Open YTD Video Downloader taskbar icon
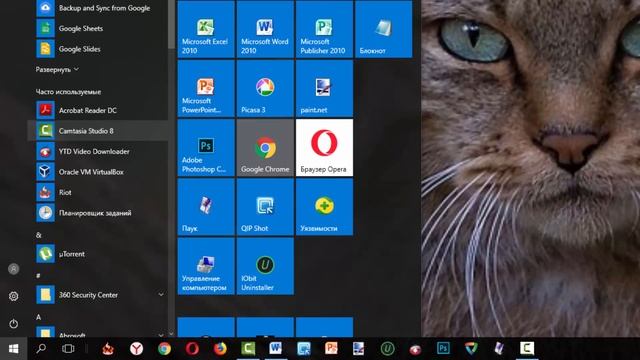The image size is (640, 360). click(x=415, y=349)
